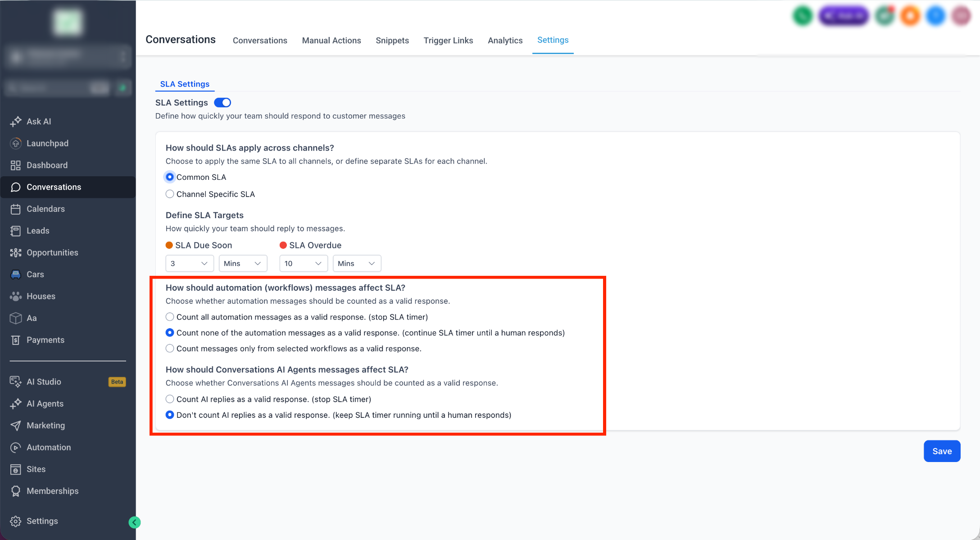Click the green phone icon in top bar
Image resolution: width=980 pixels, height=540 pixels.
(x=803, y=16)
